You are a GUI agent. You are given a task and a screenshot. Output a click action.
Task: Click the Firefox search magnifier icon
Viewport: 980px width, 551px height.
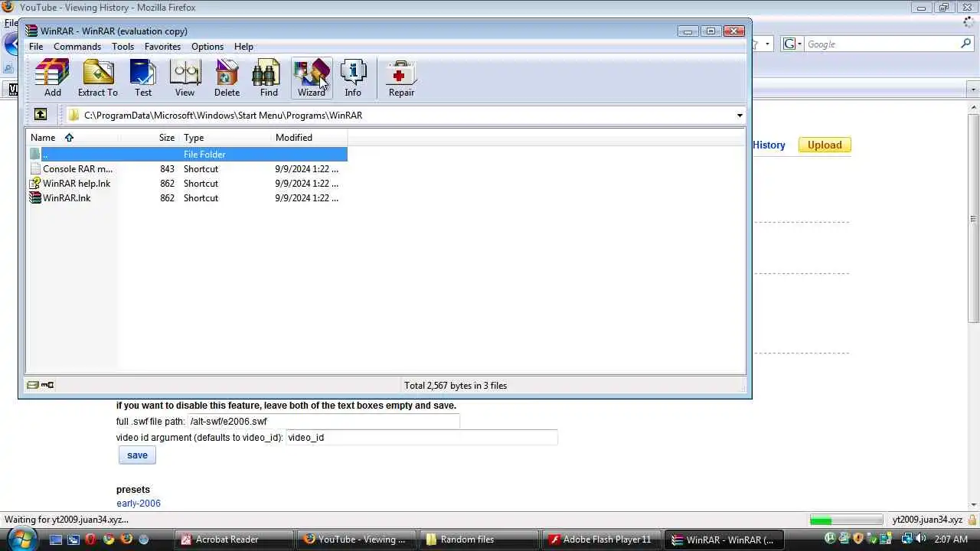pos(966,44)
